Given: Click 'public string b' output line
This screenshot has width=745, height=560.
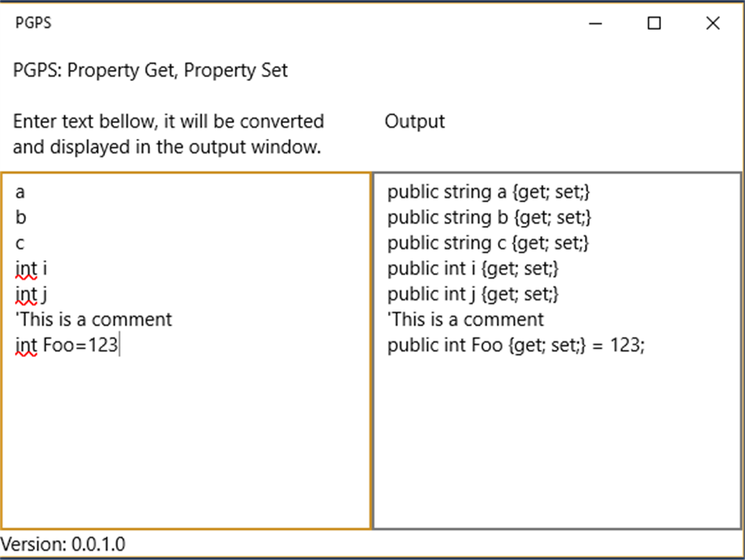Looking at the screenshot, I should [488, 217].
